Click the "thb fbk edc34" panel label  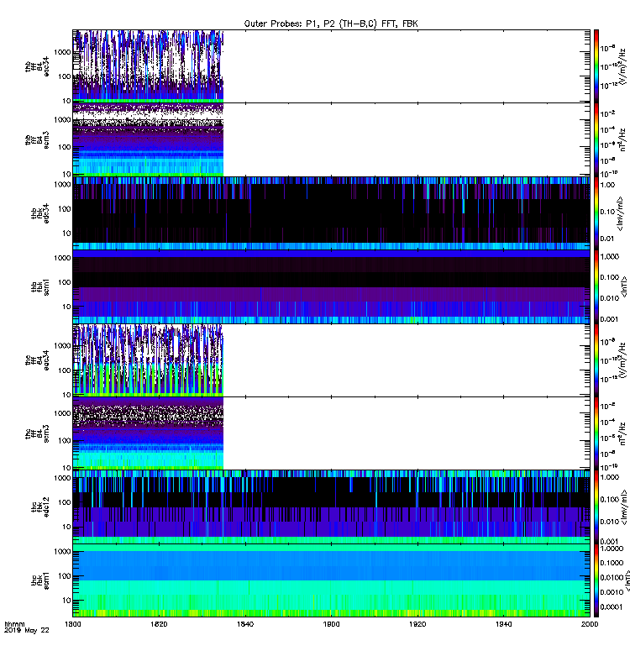(39, 213)
